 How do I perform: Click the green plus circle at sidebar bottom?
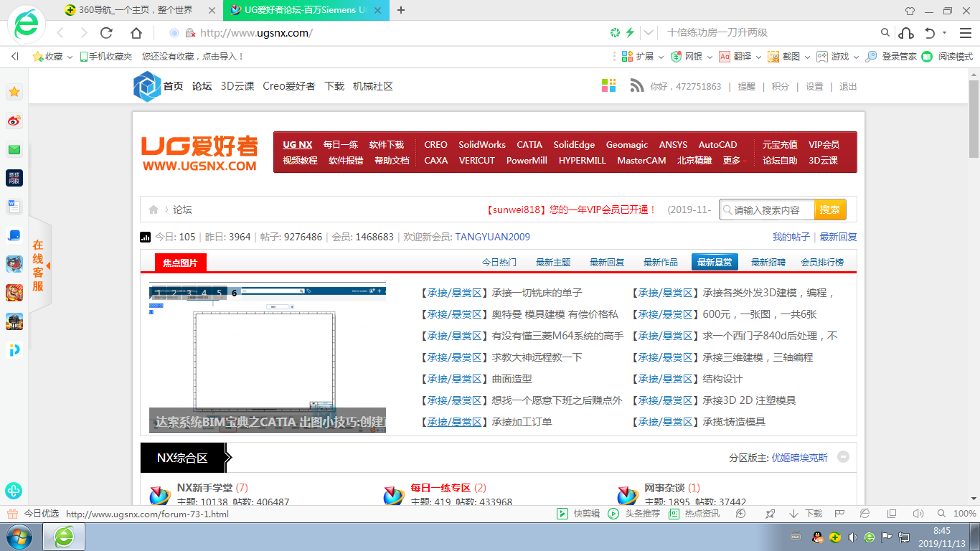tap(14, 491)
